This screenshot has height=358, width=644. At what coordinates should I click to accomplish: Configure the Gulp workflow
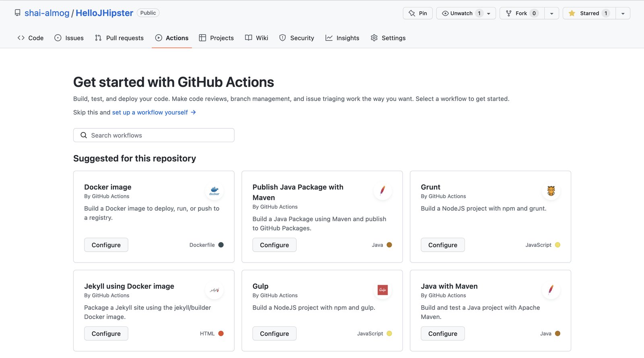(x=275, y=333)
